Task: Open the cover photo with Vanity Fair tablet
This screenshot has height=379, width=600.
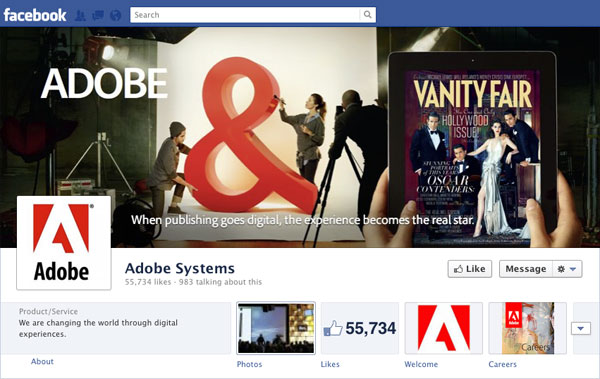Action: pos(300,137)
